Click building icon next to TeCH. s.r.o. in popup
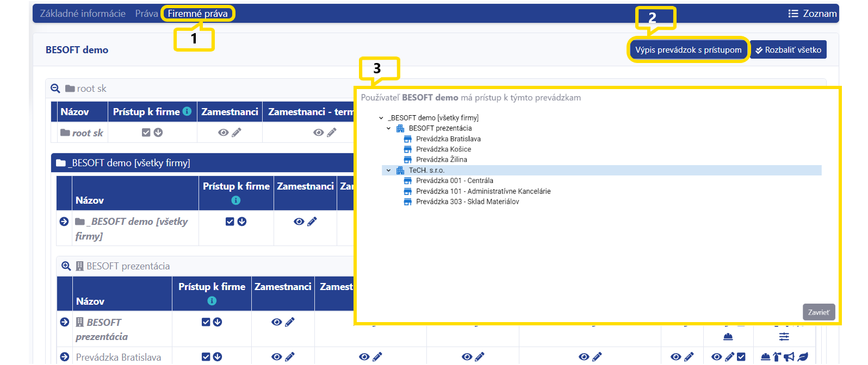868x365 pixels. point(400,170)
